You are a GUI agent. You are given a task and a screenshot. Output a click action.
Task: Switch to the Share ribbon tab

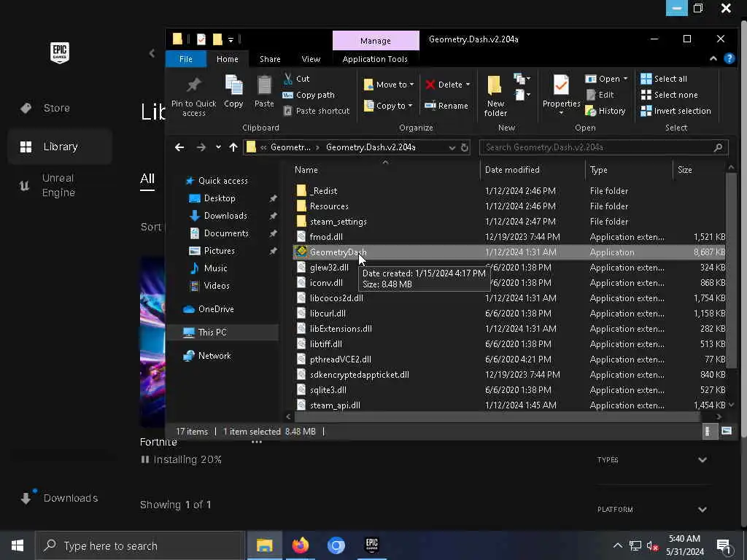pyautogui.click(x=270, y=59)
